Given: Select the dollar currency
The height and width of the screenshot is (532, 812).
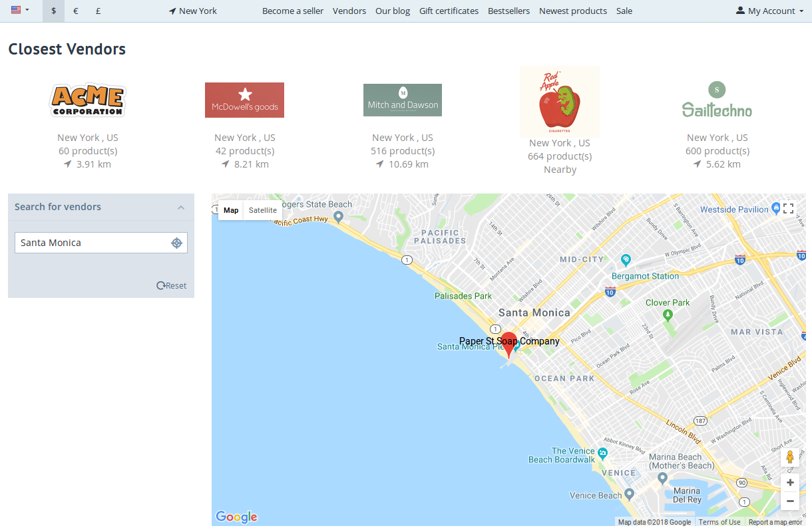Looking at the screenshot, I should 54,11.
